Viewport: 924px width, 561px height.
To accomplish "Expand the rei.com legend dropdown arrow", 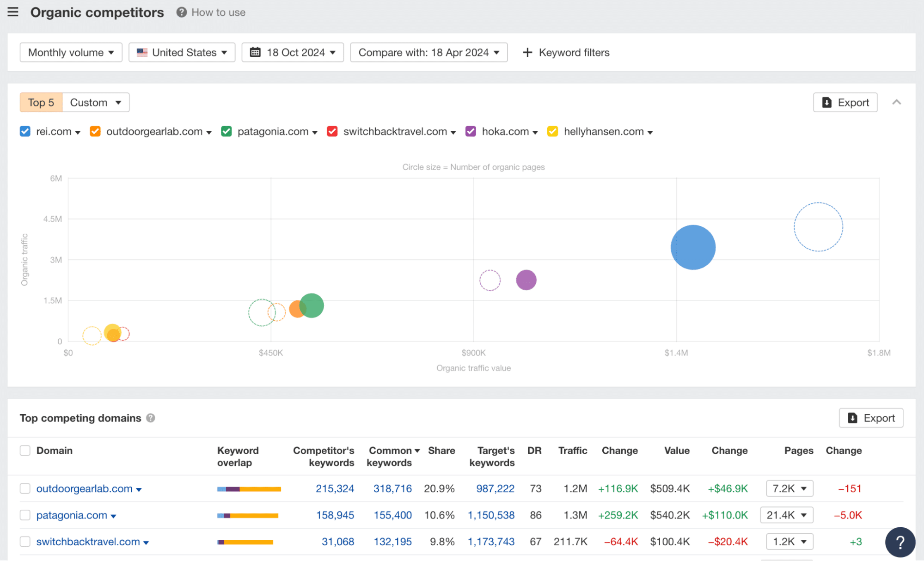I will tap(78, 133).
